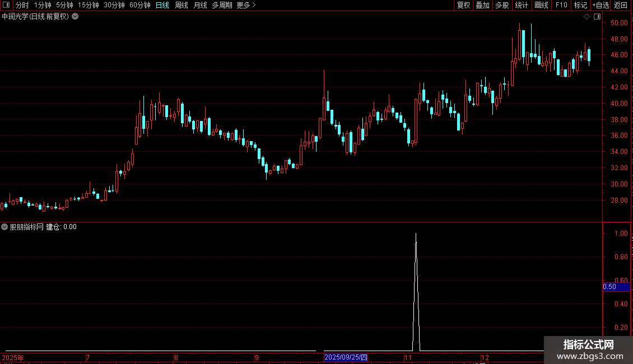Click the 2025年 label on time axis
The width and height of the screenshot is (633, 364).
[x=12, y=357]
